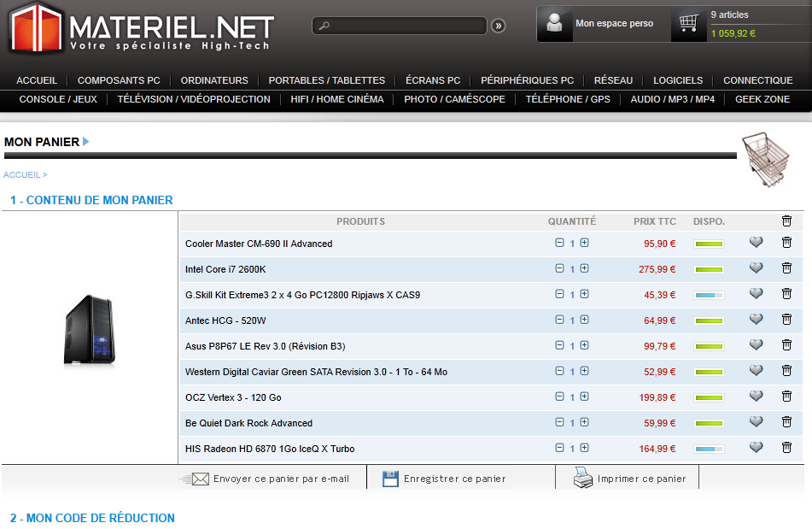Click the trash icon for OCZ Vertex 3

786,397
